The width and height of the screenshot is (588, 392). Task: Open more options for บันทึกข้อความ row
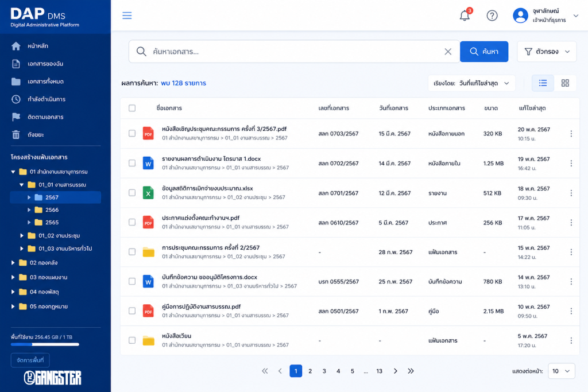click(571, 281)
